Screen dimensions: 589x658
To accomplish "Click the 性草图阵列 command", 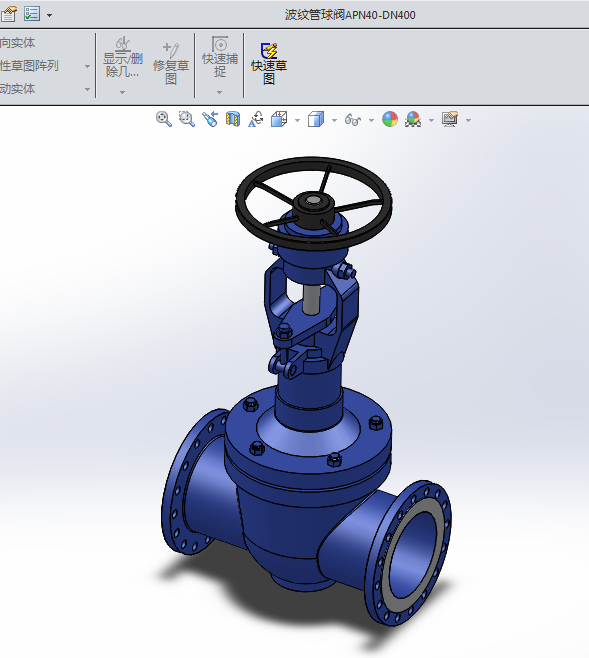I will (x=29, y=66).
